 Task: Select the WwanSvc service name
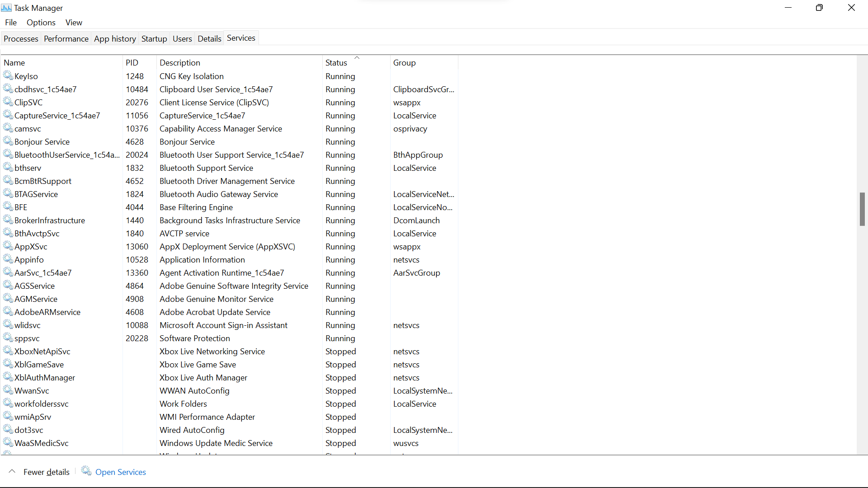pos(32,391)
